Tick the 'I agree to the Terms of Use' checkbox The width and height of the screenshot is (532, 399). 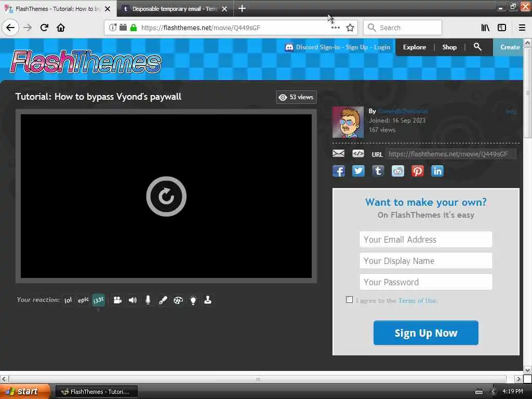tap(349, 300)
